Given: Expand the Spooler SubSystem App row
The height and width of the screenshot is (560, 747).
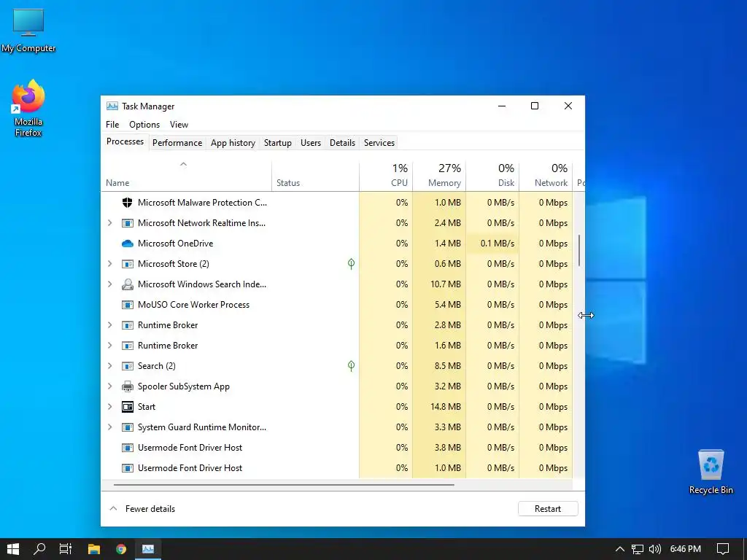Looking at the screenshot, I should click(x=110, y=386).
